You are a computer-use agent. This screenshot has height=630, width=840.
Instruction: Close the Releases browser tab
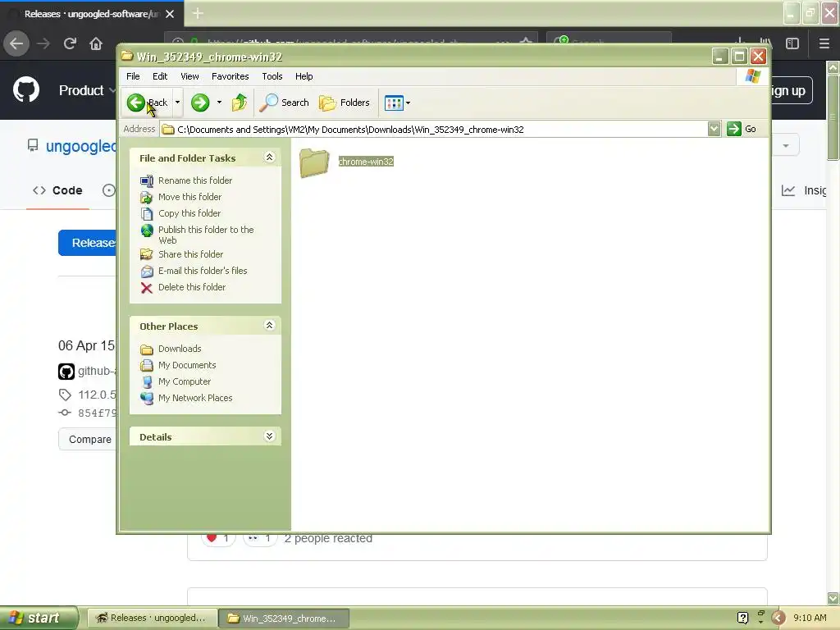pyautogui.click(x=170, y=14)
